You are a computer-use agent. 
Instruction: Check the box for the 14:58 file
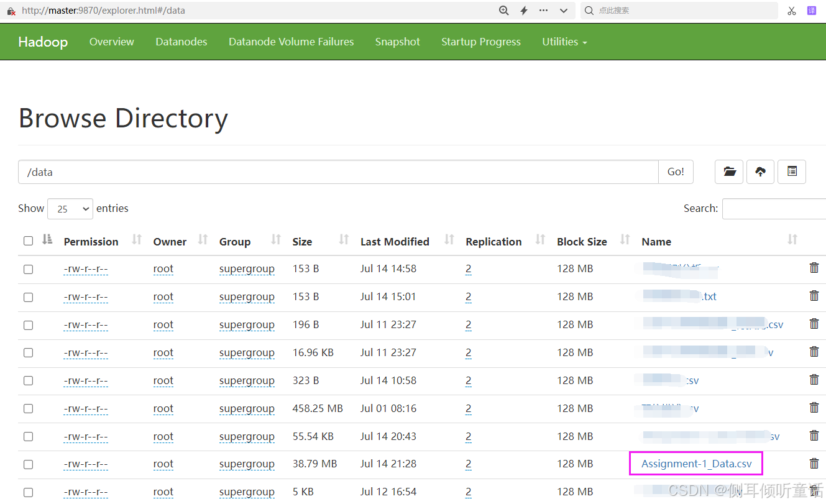coord(28,270)
